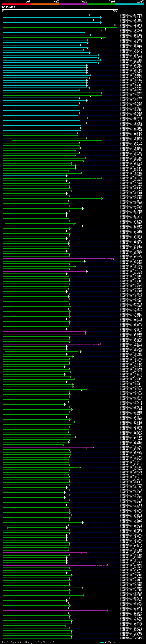
Task: Click the UniRef100_B9ICF7 label
Action: (131, 48)
